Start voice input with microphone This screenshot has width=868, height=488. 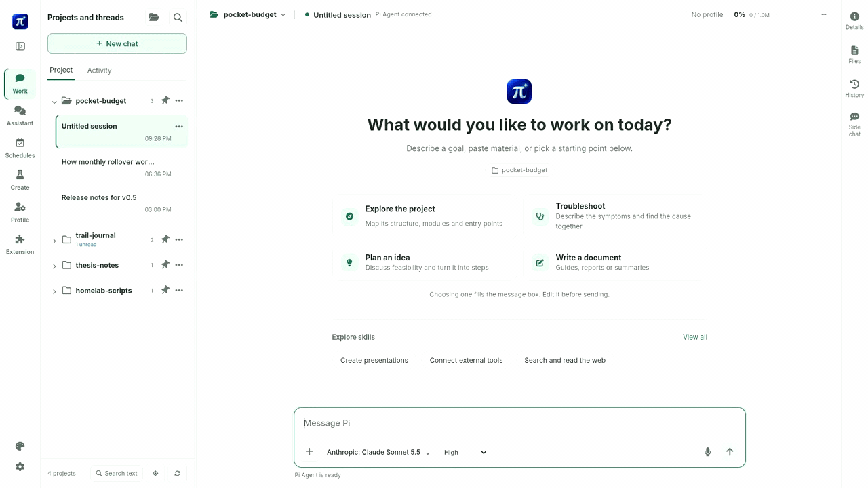coord(707,452)
